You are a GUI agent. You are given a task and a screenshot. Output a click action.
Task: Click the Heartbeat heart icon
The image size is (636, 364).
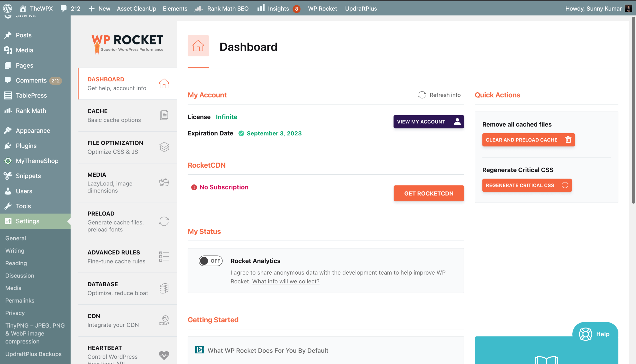click(x=164, y=355)
